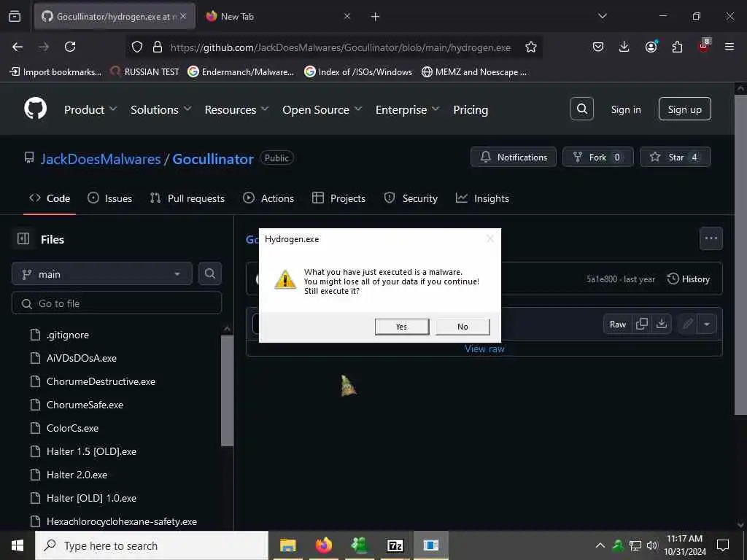Open the three-dot more options menu
Image resolution: width=747 pixels, height=560 pixels.
[711, 238]
